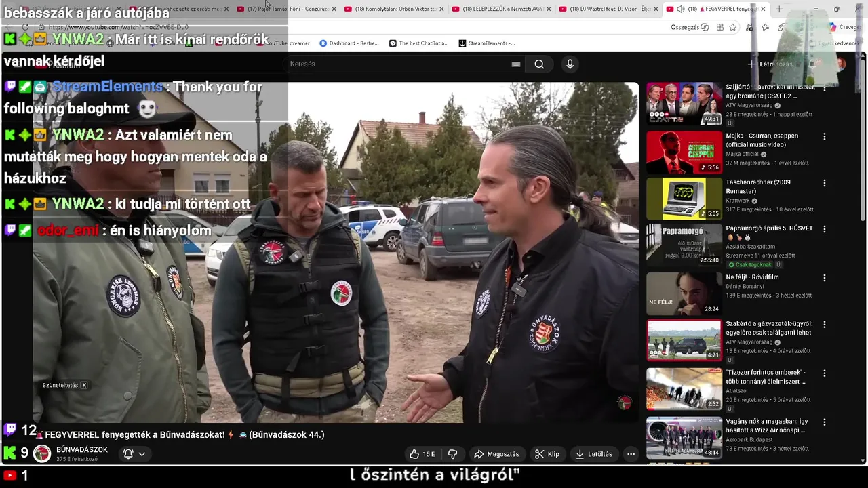Screen dimensions: 868x488
Task: Open Vagány nők a magasban title
Action: (766, 426)
